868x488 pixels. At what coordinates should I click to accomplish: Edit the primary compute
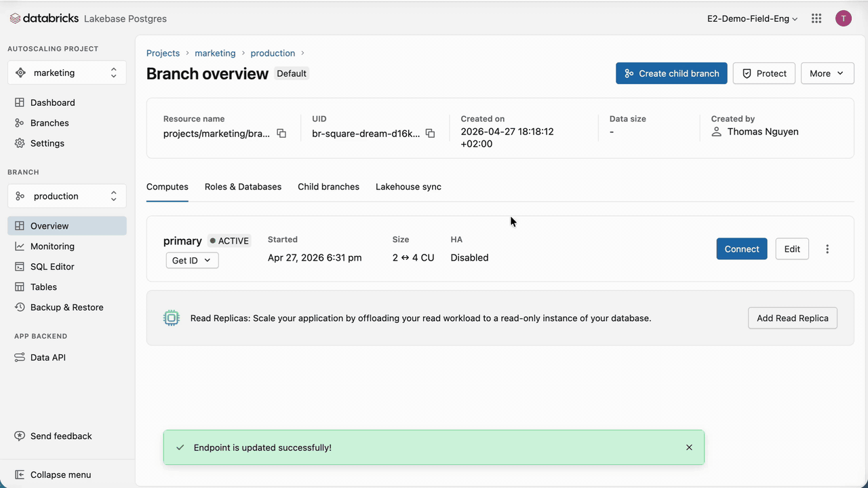(x=792, y=249)
